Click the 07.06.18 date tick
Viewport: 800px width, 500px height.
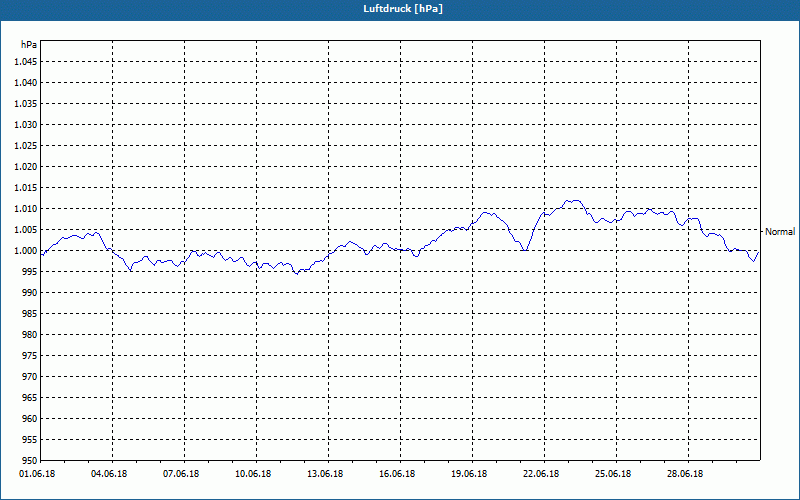pyautogui.click(x=181, y=474)
